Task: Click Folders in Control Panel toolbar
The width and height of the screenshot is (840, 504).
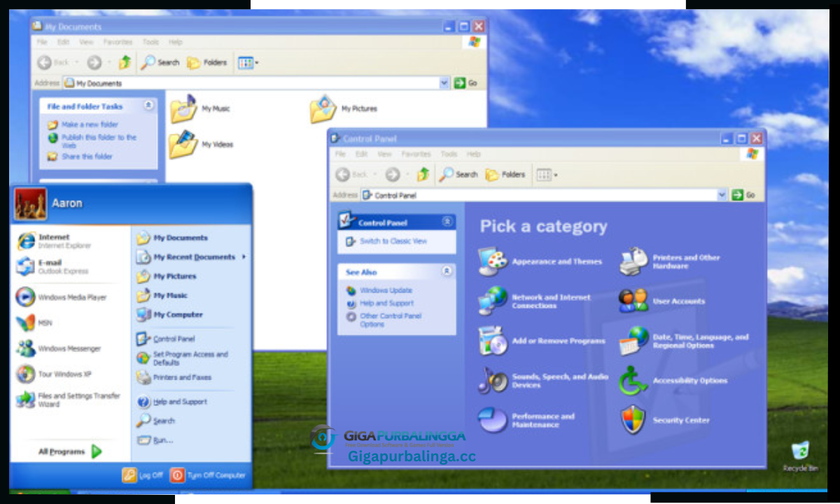Action: coord(505,174)
